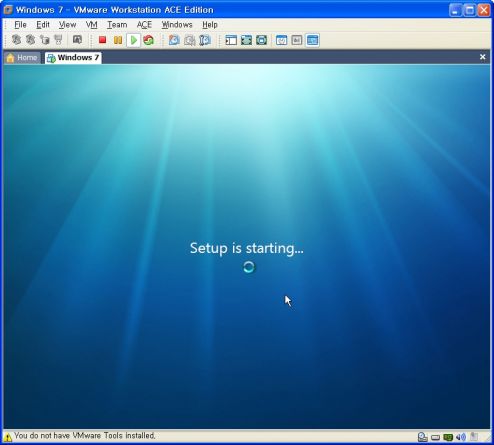This screenshot has width=494, height=445.
Task: Click the third greyed toolbar icon
Action: [45, 40]
